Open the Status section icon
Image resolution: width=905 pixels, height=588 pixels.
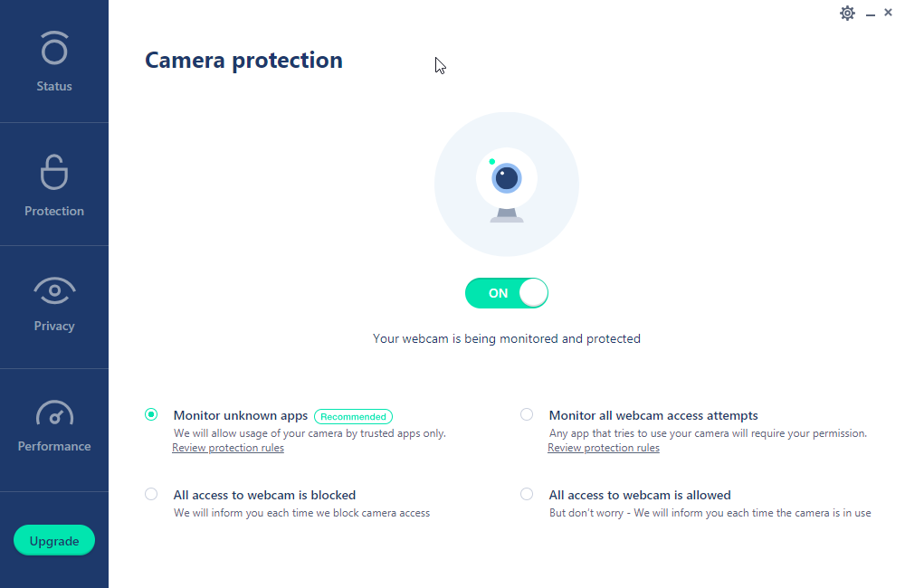[54, 48]
